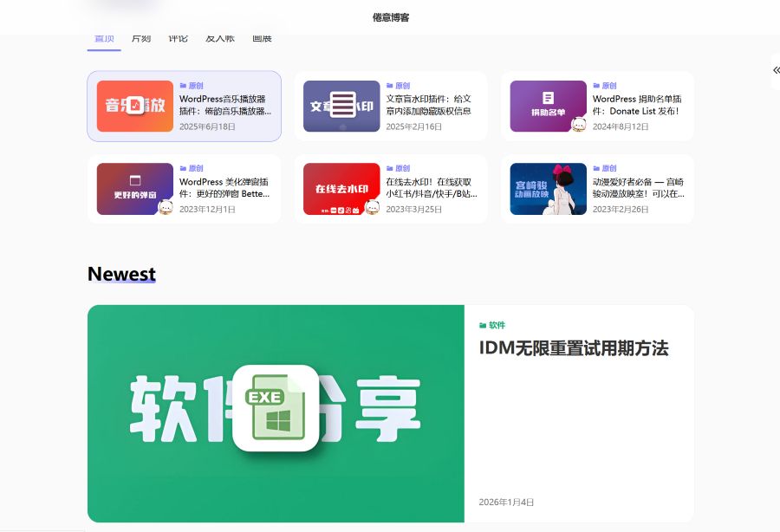Viewport: 780px width, 532px height.
Task: Open the 宫崎骏动画放映 thumbnail
Action: [x=548, y=189]
